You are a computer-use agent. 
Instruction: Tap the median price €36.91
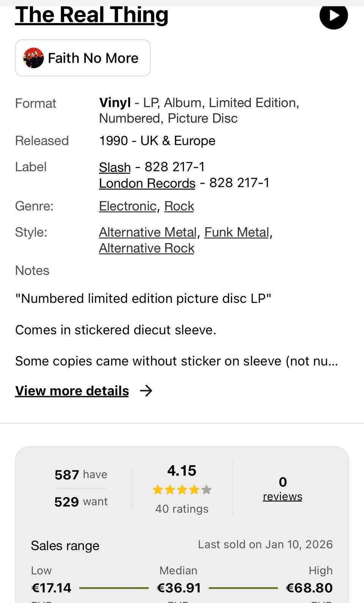pyautogui.click(x=179, y=588)
